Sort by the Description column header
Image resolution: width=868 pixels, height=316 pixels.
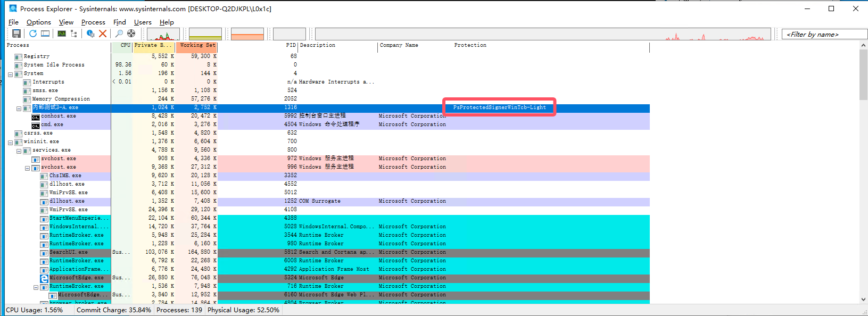[x=338, y=46]
